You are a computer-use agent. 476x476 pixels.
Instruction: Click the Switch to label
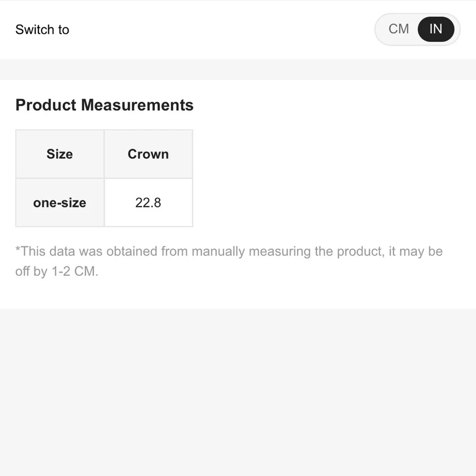[42, 30]
